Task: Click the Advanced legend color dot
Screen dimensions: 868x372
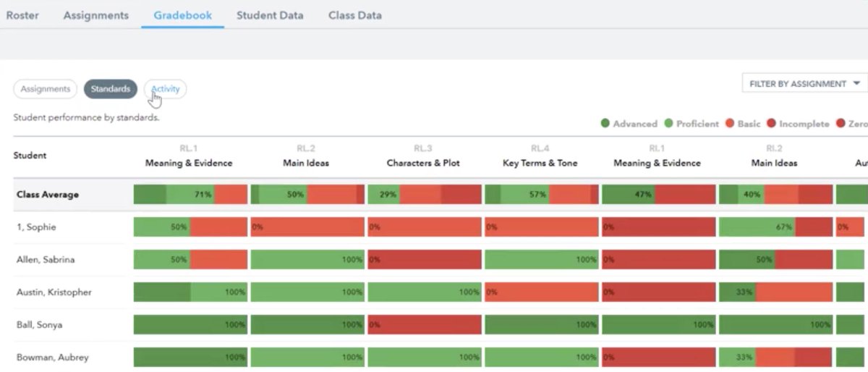Action: point(605,124)
